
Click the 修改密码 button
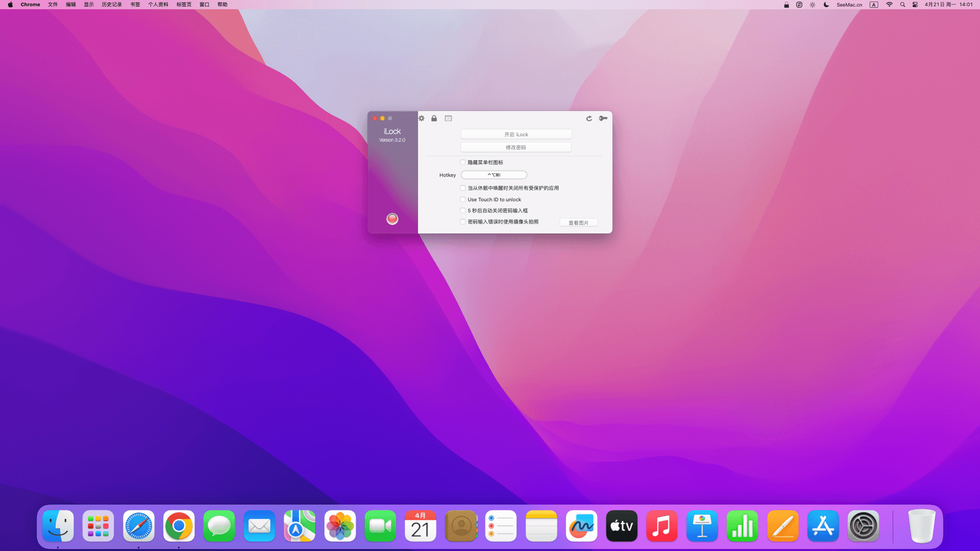(x=516, y=147)
